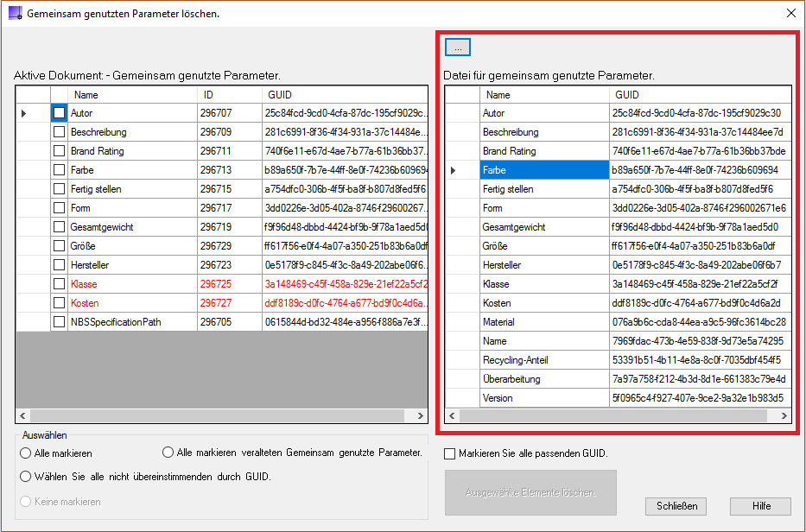Tick the red Klasse row checkbox
The height and width of the screenshot is (532, 806).
(x=59, y=284)
